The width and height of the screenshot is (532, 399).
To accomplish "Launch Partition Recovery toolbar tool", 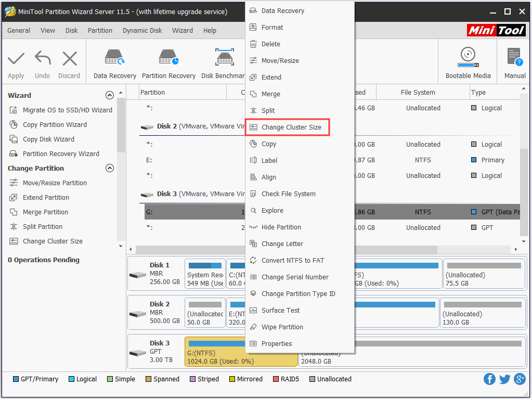I will (x=168, y=64).
